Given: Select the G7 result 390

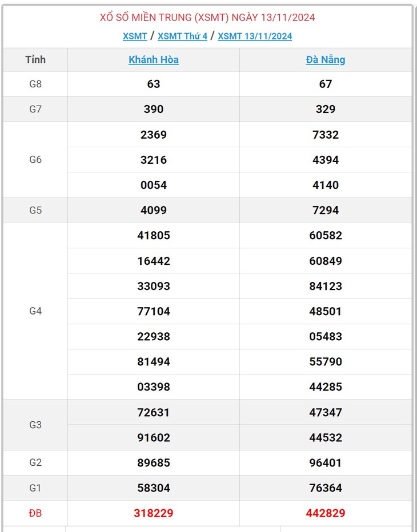Looking at the screenshot, I should tap(154, 109).
